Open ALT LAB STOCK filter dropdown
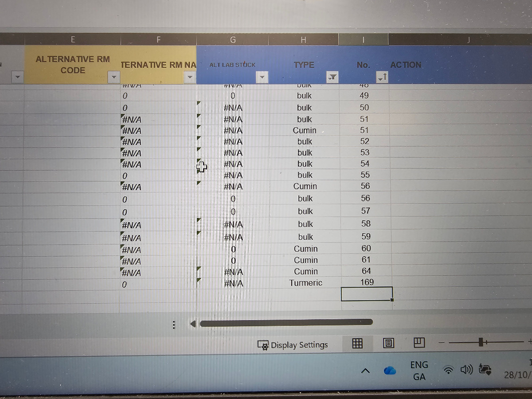The height and width of the screenshot is (399, 532). pyautogui.click(x=262, y=78)
